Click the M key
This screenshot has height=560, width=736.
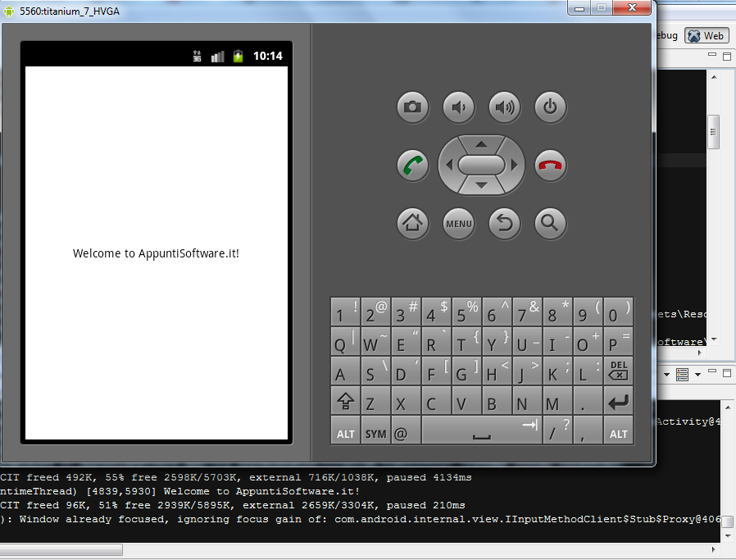pos(557,400)
